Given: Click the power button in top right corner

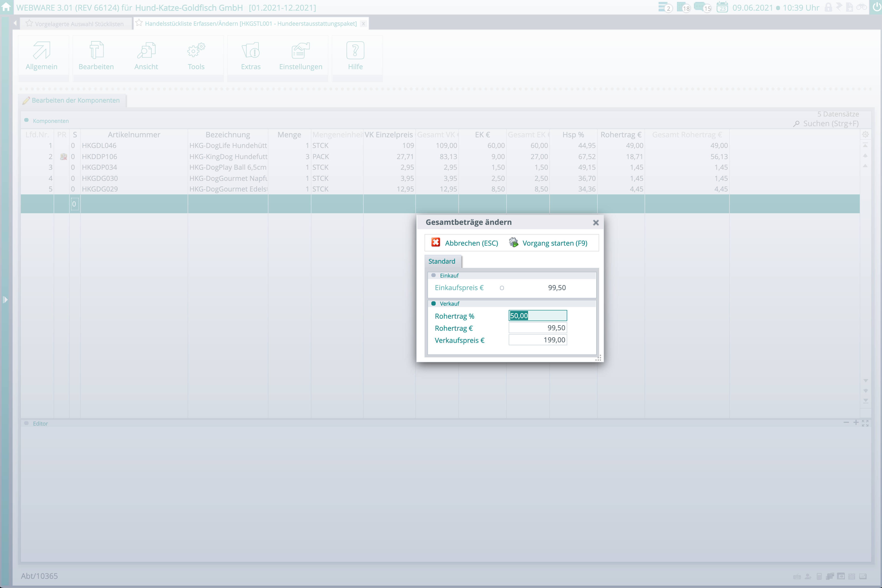Looking at the screenshot, I should click(877, 7).
